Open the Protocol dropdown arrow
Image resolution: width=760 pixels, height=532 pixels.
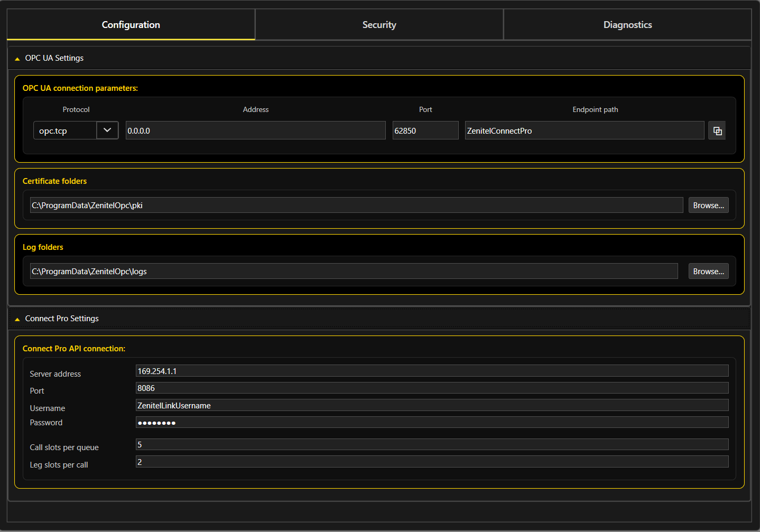tap(107, 130)
